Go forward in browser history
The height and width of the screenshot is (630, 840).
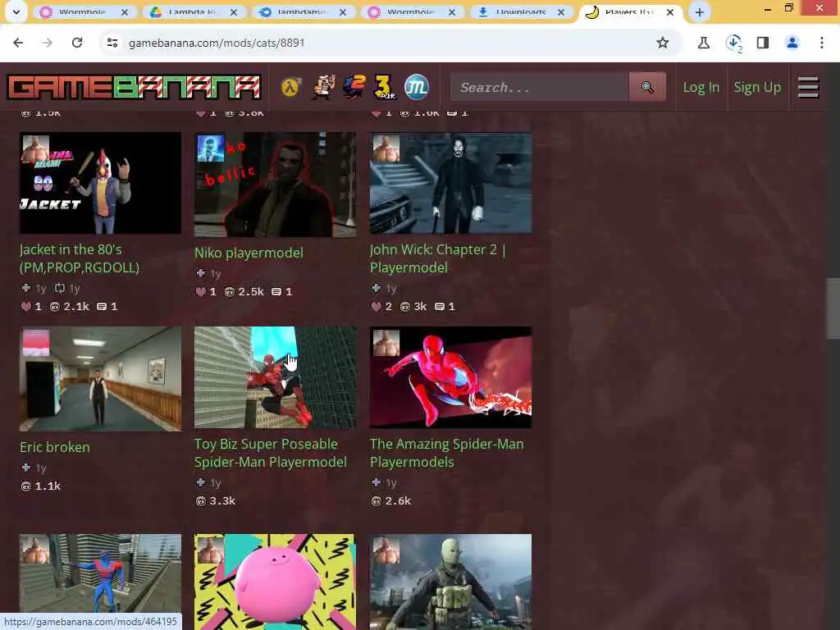(48, 43)
